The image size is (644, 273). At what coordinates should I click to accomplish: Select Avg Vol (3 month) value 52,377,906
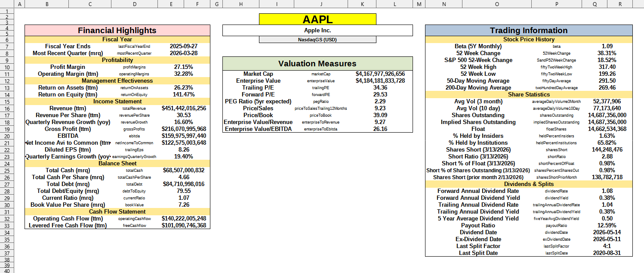point(607,101)
